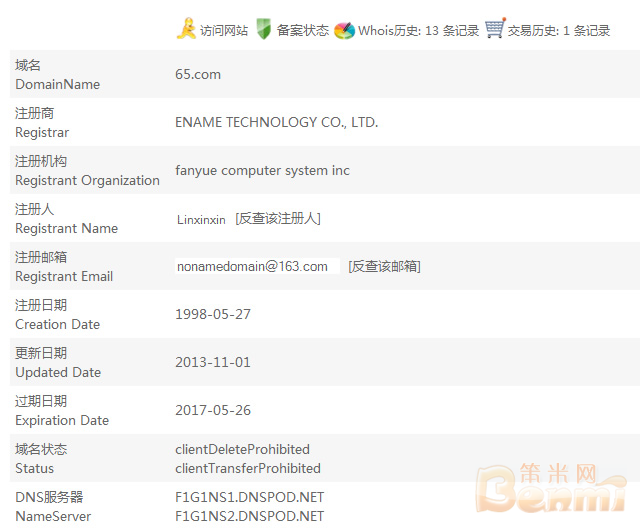This screenshot has height=531, width=640.
Task: Select fanyue computer system inc text
Action: tap(262, 170)
